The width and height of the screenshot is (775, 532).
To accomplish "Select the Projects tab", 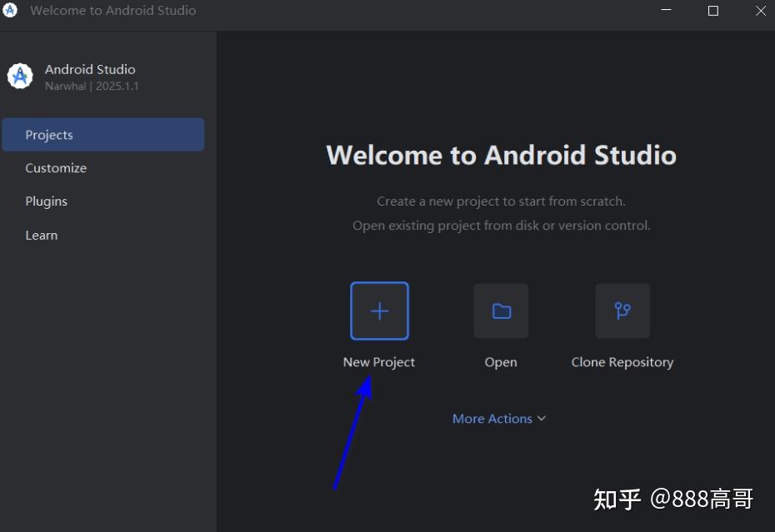I will pos(103,134).
